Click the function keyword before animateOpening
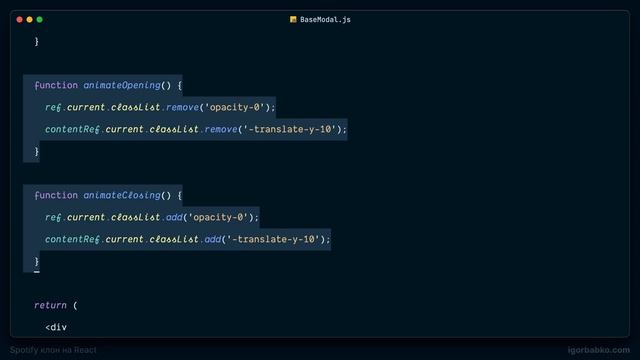Image resolution: width=640 pixels, height=360 pixels. [56, 85]
